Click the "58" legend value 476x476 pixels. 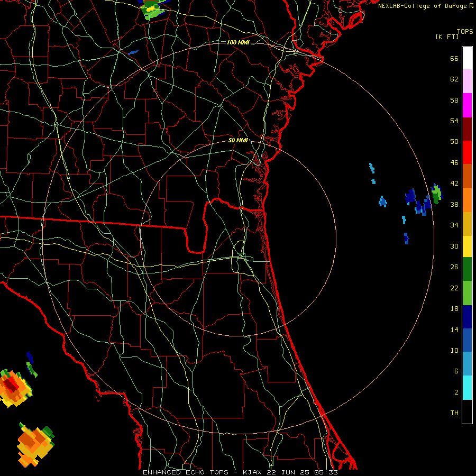click(454, 100)
